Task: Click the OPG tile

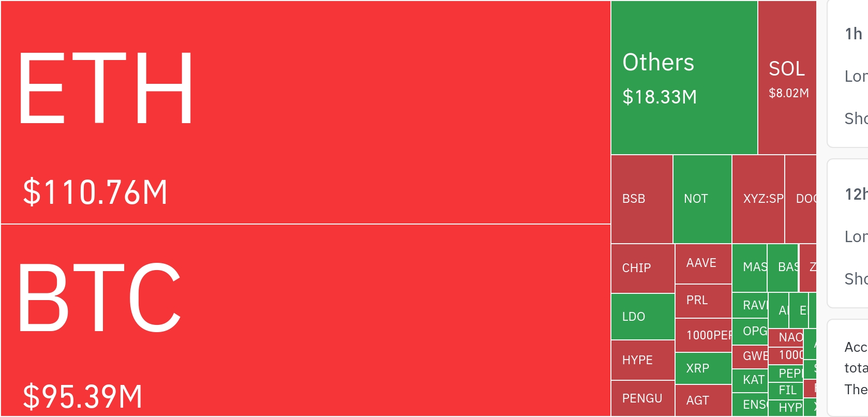Action: 750,331
